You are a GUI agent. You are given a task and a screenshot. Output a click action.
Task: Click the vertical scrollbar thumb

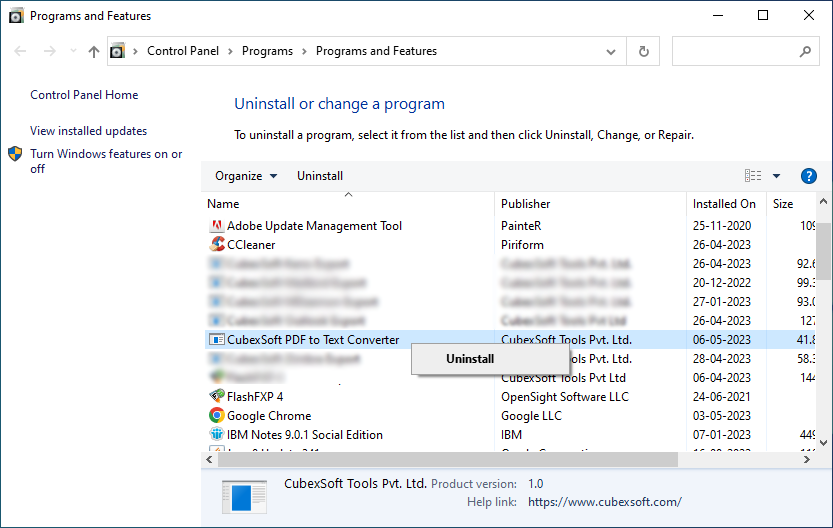(823, 251)
